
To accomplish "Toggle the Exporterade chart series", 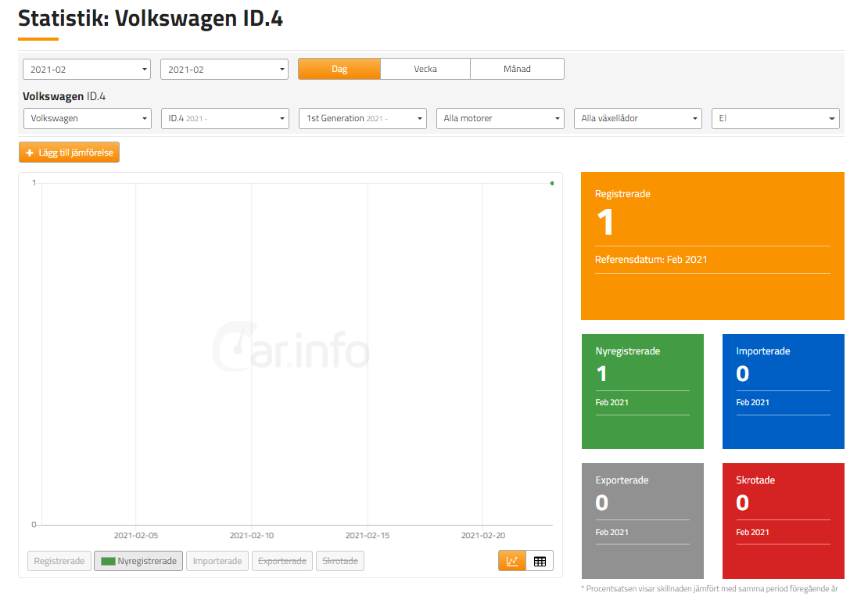I will (x=282, y=561).
